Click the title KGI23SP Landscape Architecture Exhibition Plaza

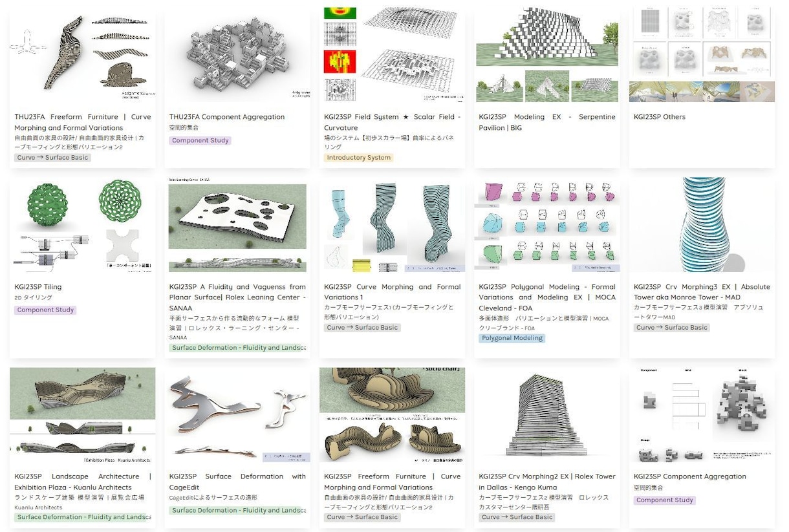pos(82,482)
